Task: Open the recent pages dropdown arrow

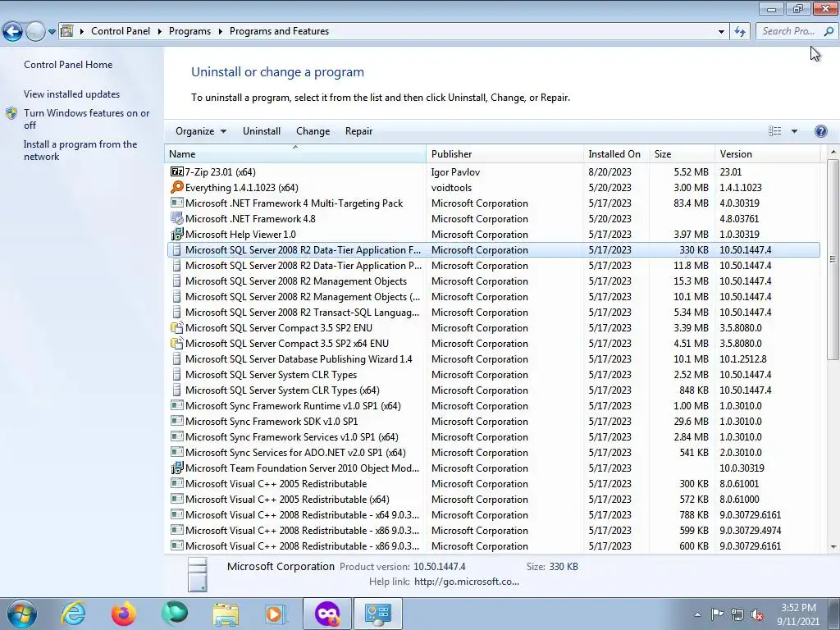Action: (x=52, y=32)
